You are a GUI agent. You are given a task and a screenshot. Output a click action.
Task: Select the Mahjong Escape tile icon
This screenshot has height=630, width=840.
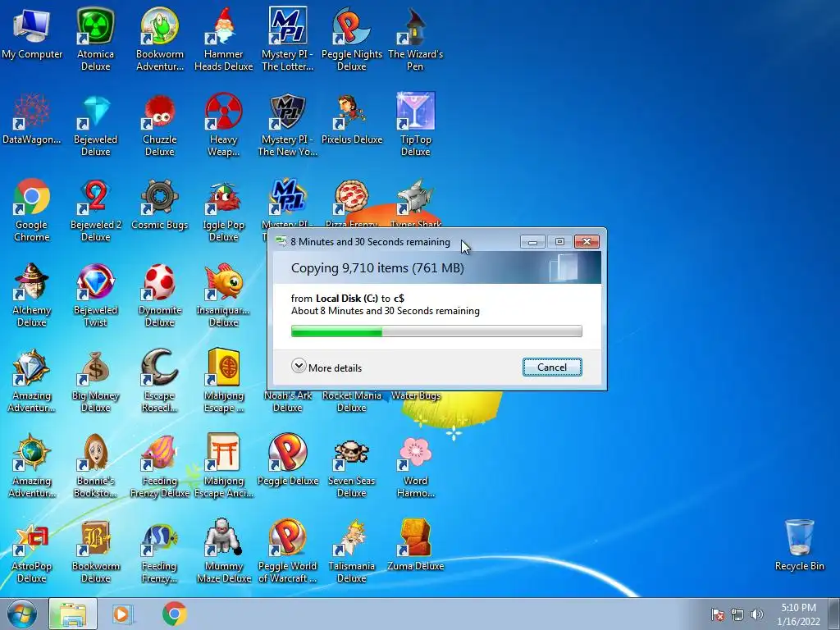click(223, 381)
